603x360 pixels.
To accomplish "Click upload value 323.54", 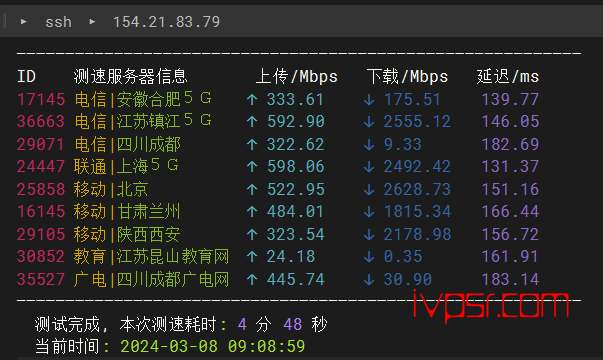I will tap(296, 234).
